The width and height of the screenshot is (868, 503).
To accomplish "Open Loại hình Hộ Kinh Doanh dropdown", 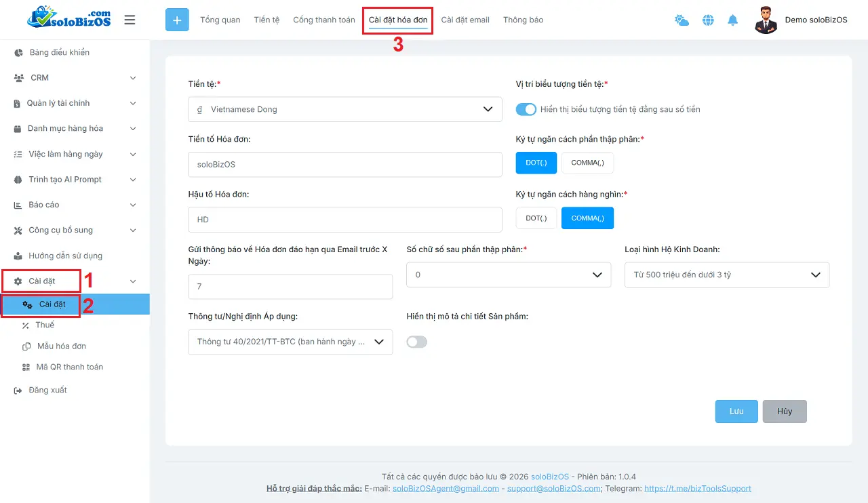I will [x=727, y=275].
